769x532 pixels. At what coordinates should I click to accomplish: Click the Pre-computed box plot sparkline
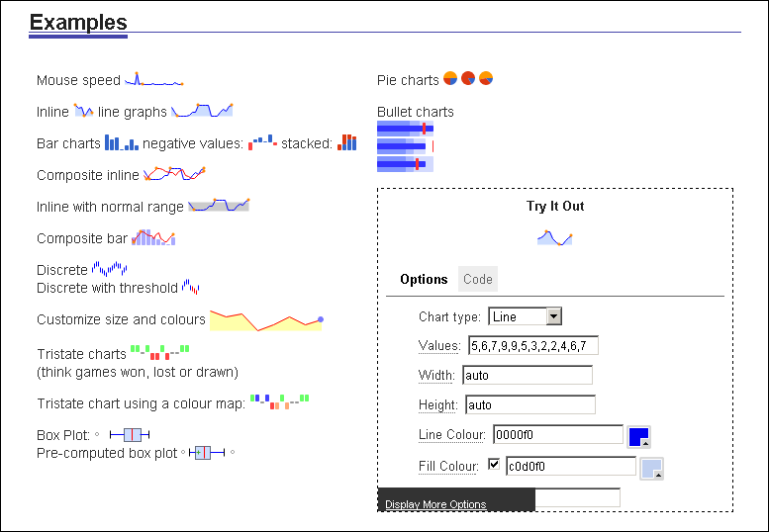click(208, 453)
